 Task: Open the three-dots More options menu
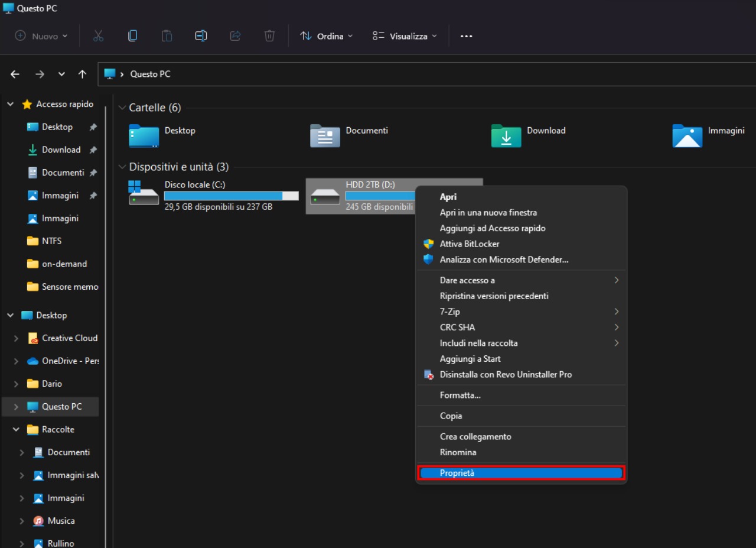tap(467, 36)
